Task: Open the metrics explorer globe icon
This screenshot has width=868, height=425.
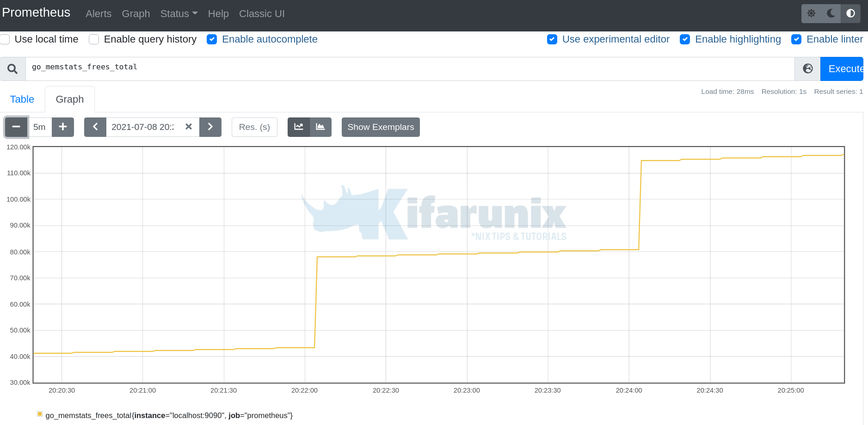Action: pyautogui.click(x=807, y=69)
